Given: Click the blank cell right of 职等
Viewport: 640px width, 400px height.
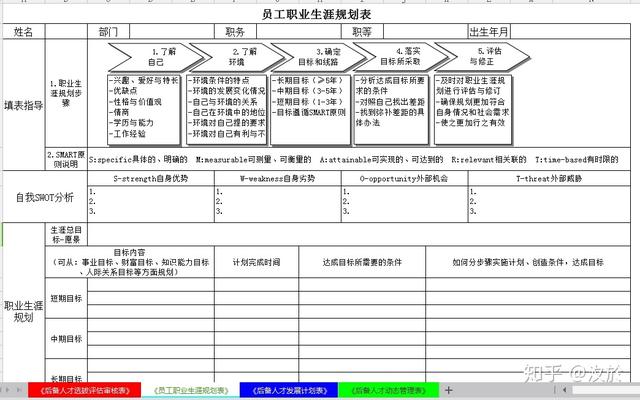Looking at the screenshot, I should [426, 31].
